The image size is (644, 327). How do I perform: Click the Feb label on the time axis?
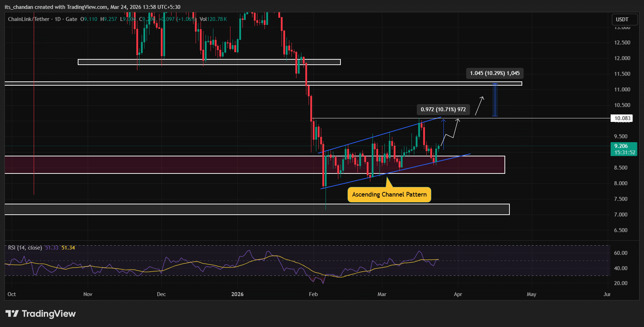[x=313, y=294]
